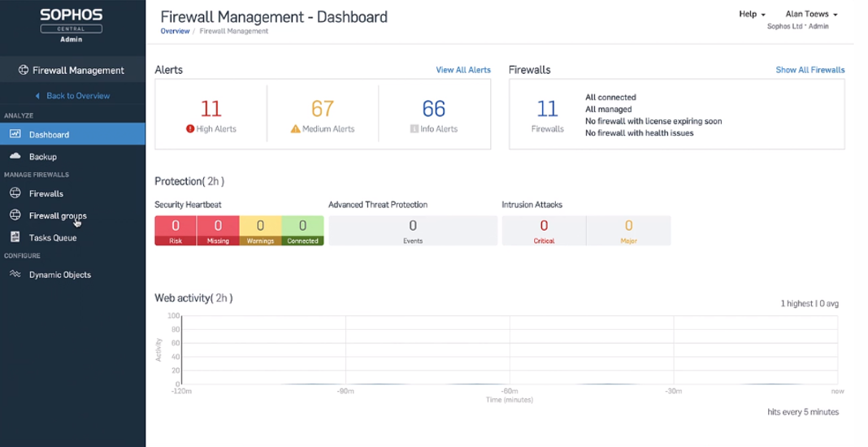Click the Dynamic Objects wave icon
This screenshot has width=868, height=447.
click(15, 274)
